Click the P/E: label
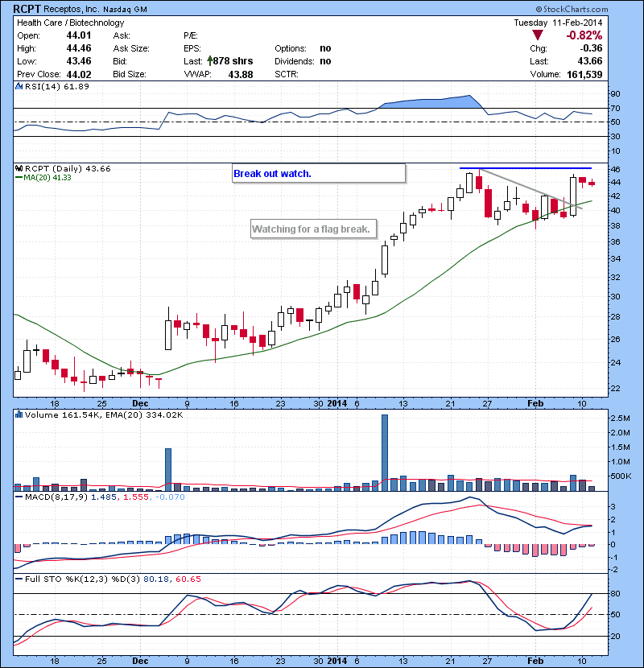 [191, 35]
